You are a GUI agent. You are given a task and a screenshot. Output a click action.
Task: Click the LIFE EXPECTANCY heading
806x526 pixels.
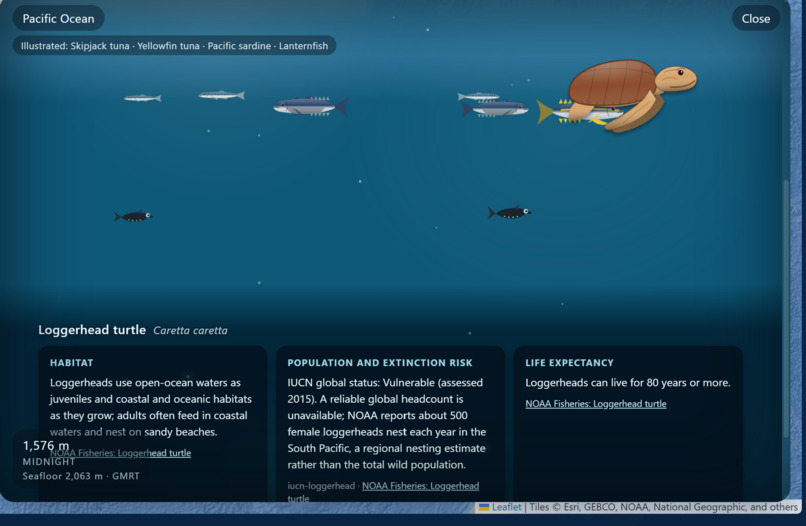(569, 362)
